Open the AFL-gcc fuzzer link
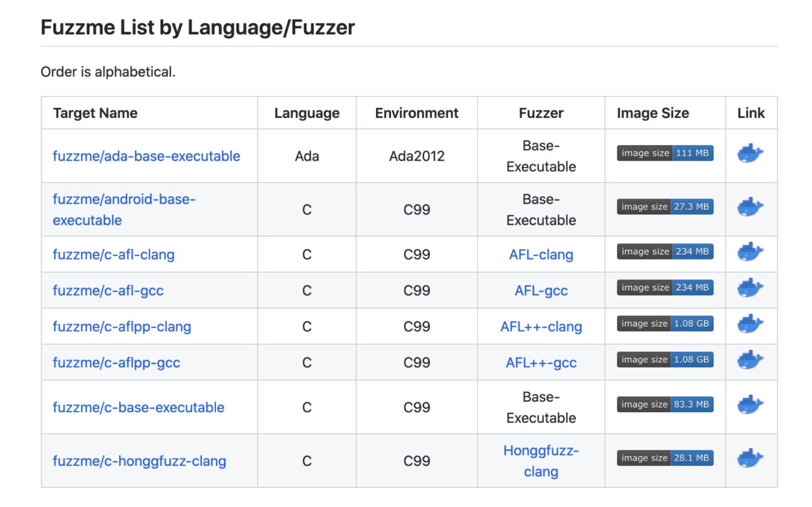The width and height of the screenshot is (812, 507). [x=540, y=290]
